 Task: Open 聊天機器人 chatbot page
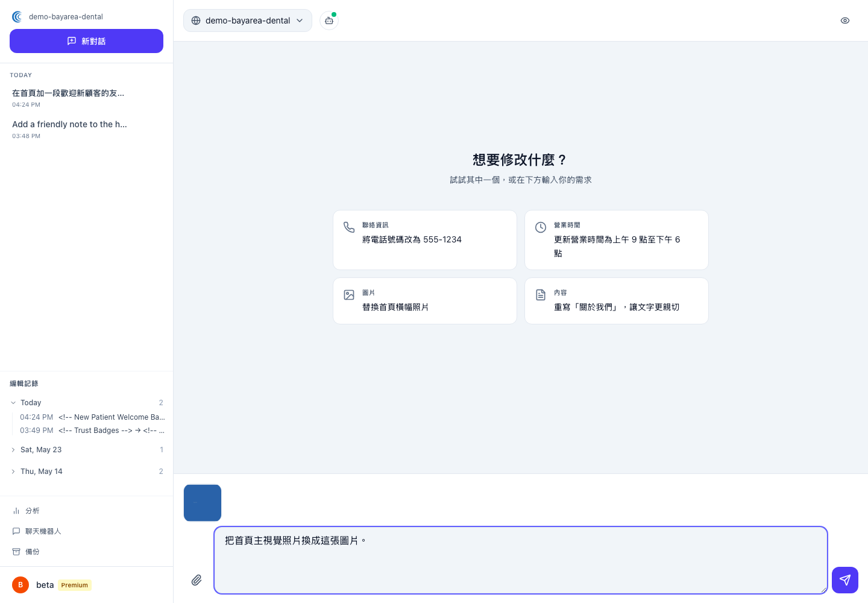tap(86, 531)
